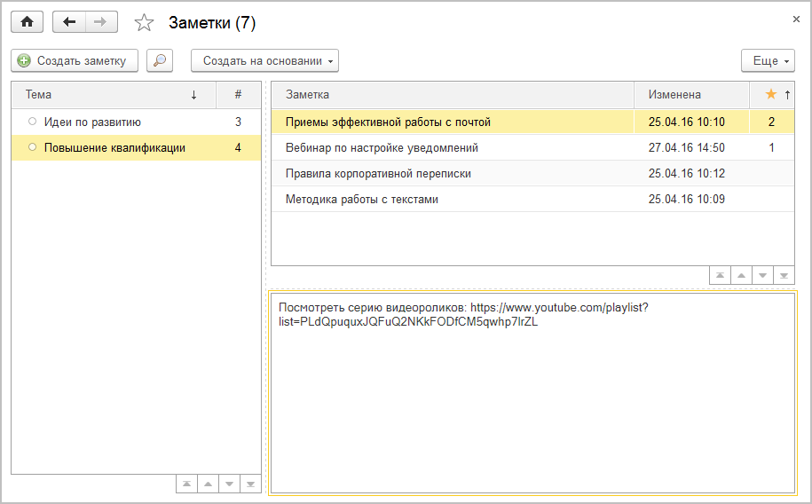Select note "Правила корпоративной переписки"
Image resolution: width=812 pixels, height=504 pixels.
click(x=378, y=174)
